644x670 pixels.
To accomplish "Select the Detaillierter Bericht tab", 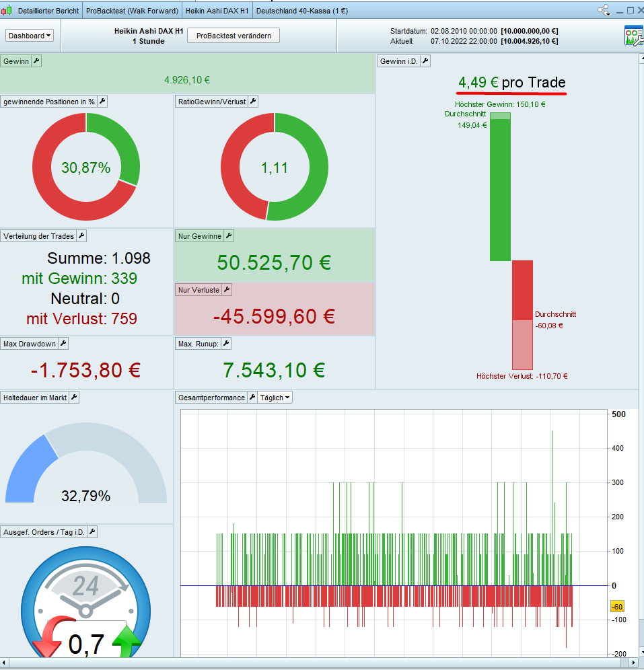I will [48, 11].
